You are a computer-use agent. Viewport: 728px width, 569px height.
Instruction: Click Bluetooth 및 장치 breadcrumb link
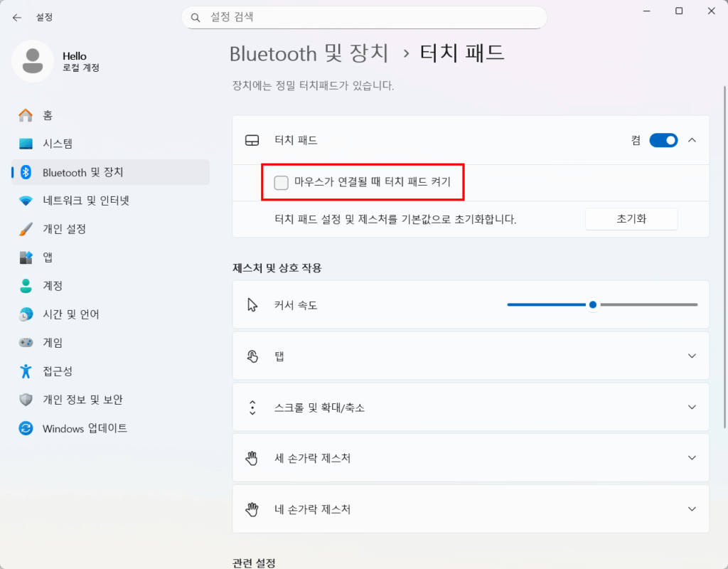click(309, 53)
